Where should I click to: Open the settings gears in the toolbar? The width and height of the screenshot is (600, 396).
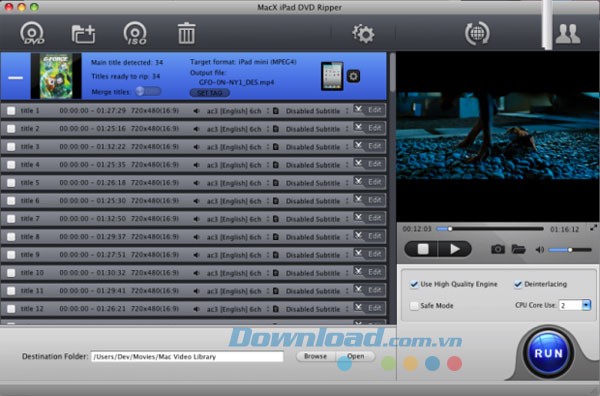pos(363,34)
